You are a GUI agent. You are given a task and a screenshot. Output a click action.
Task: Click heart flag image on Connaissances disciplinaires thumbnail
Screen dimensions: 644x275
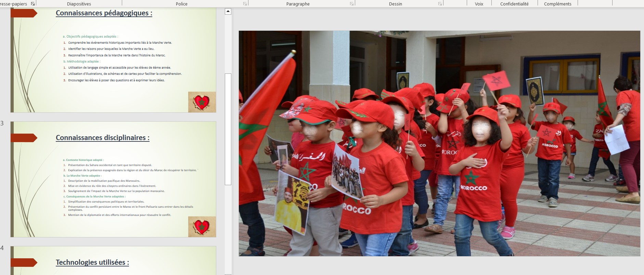[x=202, y=227]
